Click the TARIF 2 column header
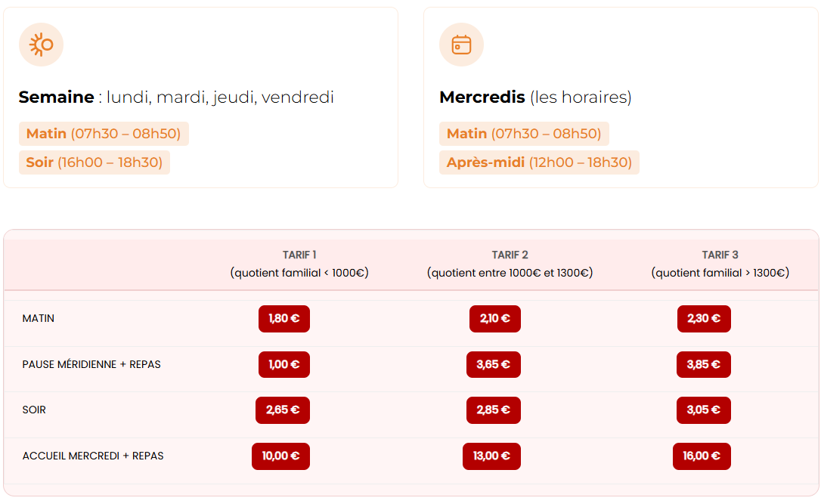 pos(510,264)
